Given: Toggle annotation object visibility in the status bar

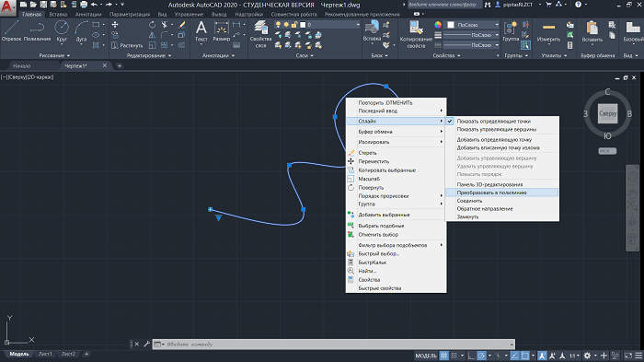Looking at the screenshot, I should pyautogui.click(x=542, y=356).
